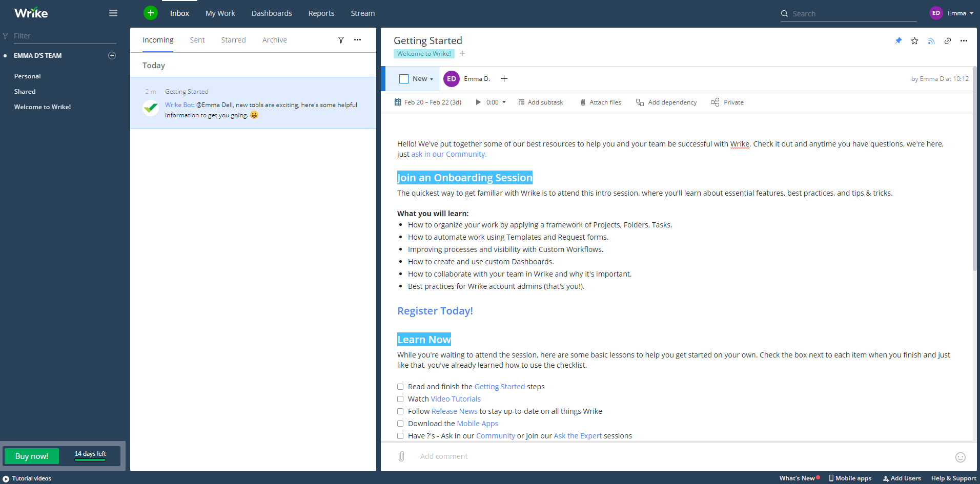Click the follow RSS feed icon
980x484 pixels.
click(x=931, y=41)
